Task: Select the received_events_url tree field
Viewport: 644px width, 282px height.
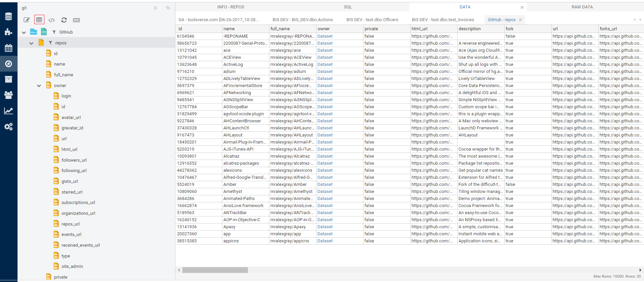Action: pos(81,245)
